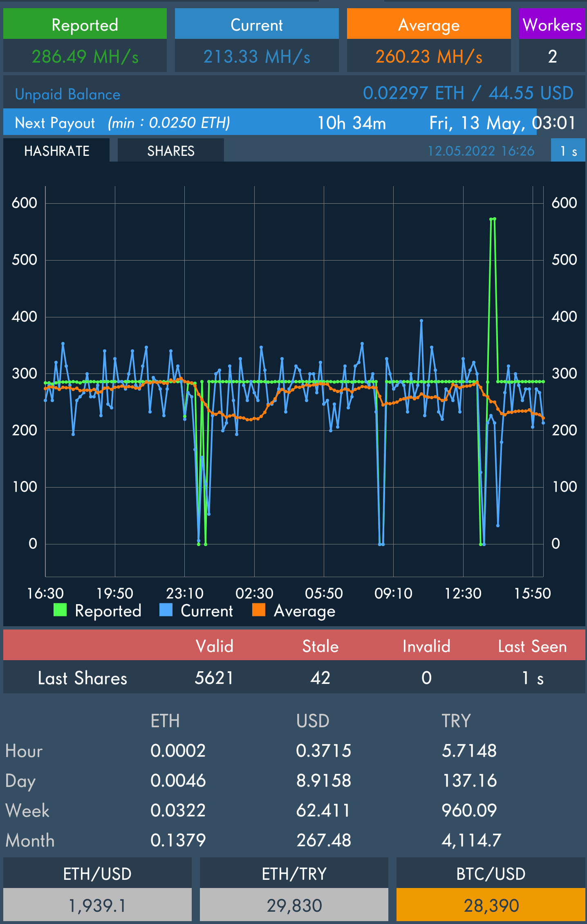Open the ETH/TRY rate header
Viewport: 587px width, 924px height.
click(294, 874)
